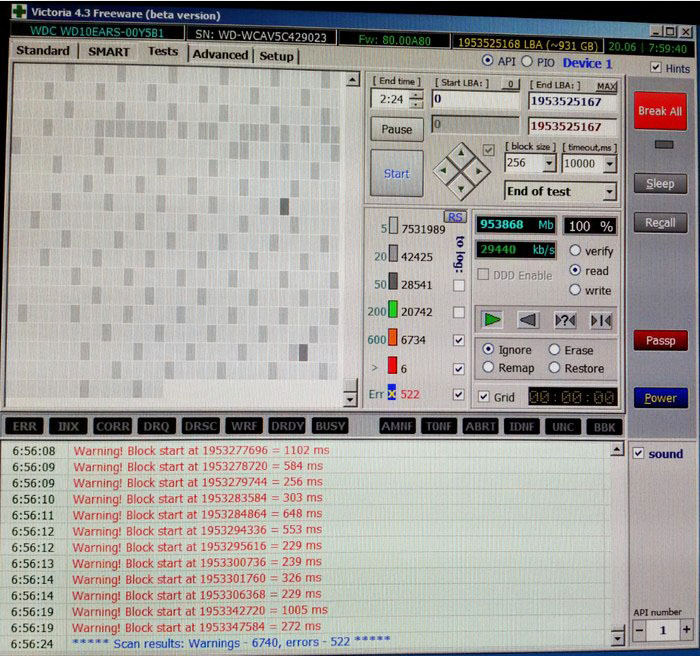
Task: Uncheck the Grid checkbox
Action: click(484, 397)
